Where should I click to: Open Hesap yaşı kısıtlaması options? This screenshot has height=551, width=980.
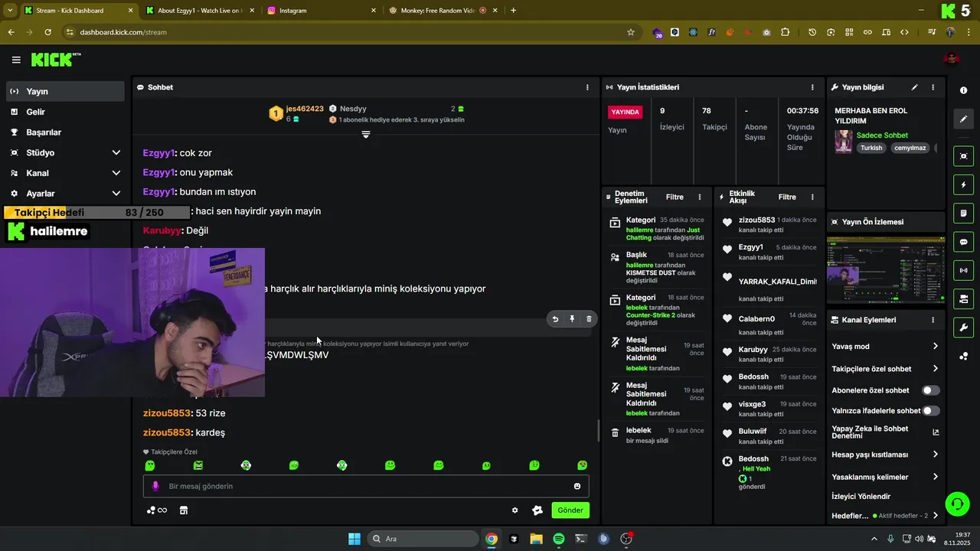(x=885, y=455)
